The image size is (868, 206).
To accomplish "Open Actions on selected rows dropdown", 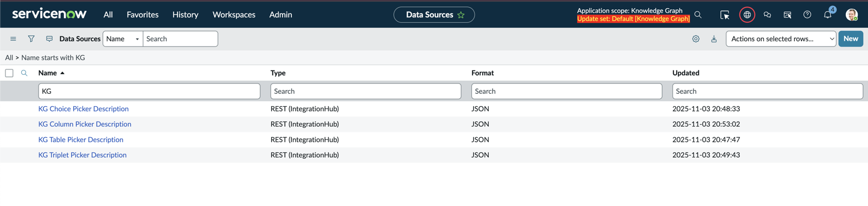I will click(x=781, y=38).
